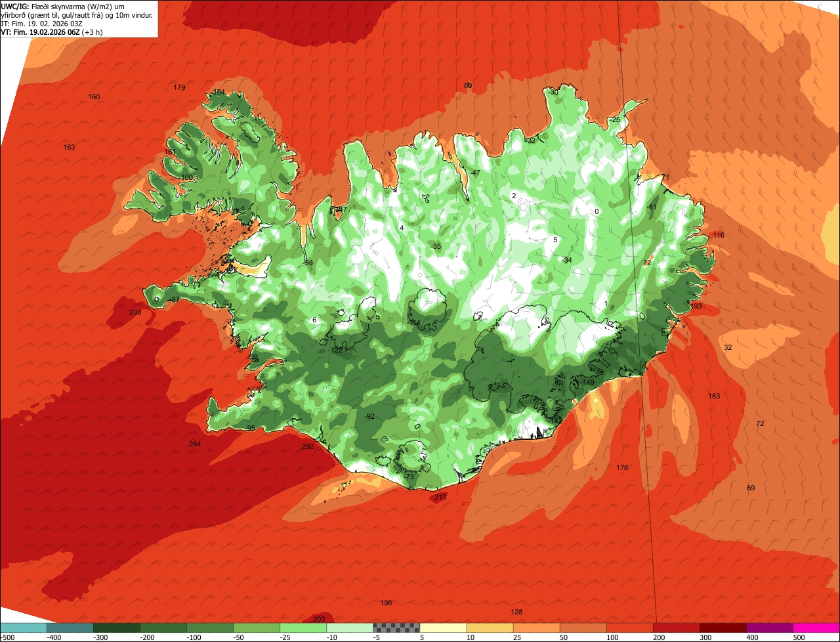Click the legend swatch between -500 and -400
This screenshot has width=840, height=642.
point(23,628)
